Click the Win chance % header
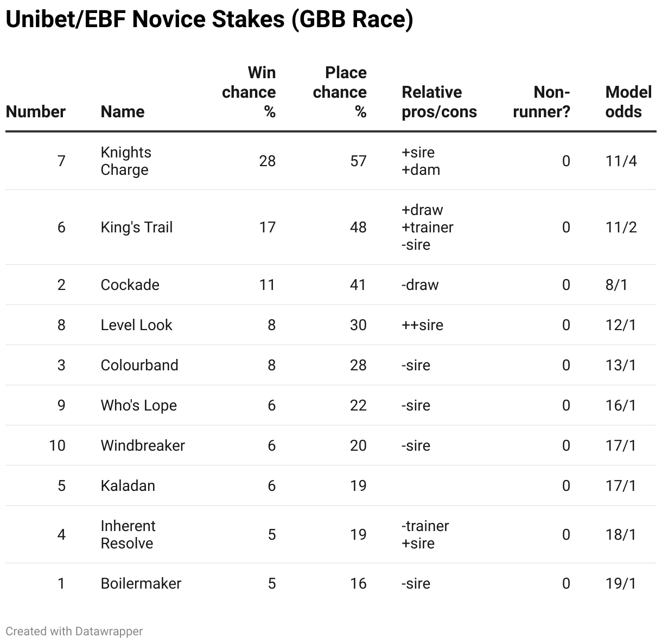The image size is (662, 644). pyautogui.click(x=249, y=92)
